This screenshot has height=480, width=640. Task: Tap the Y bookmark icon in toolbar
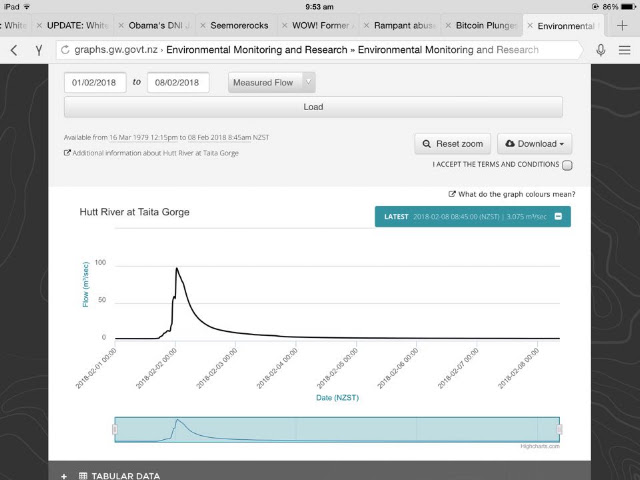(39, 50)
